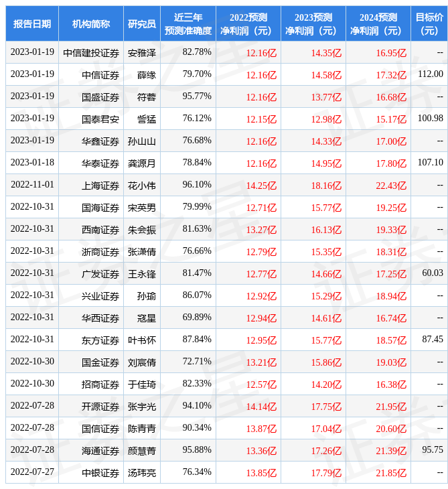Click the 目标价 column header

point(429,23)
